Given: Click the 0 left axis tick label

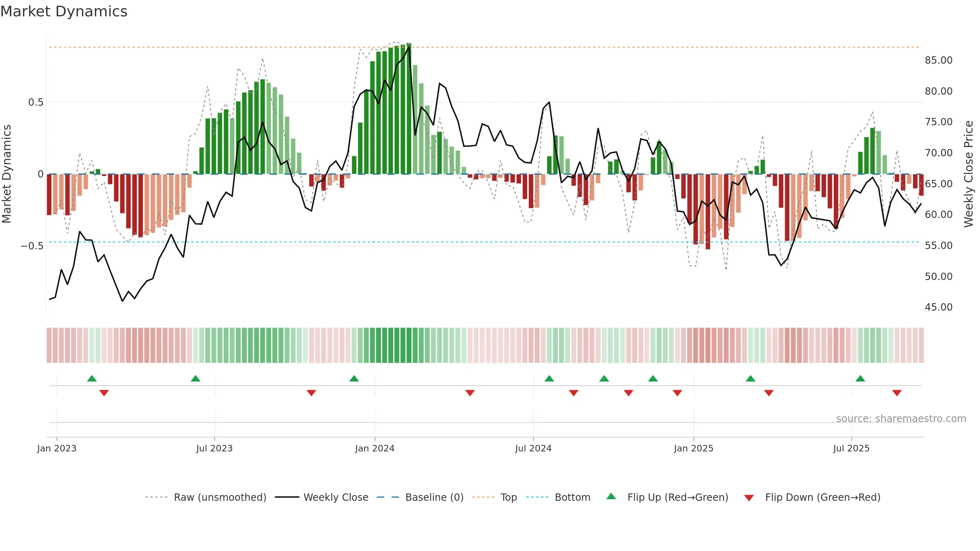Looking at the screenshot, I should (40, 174).
